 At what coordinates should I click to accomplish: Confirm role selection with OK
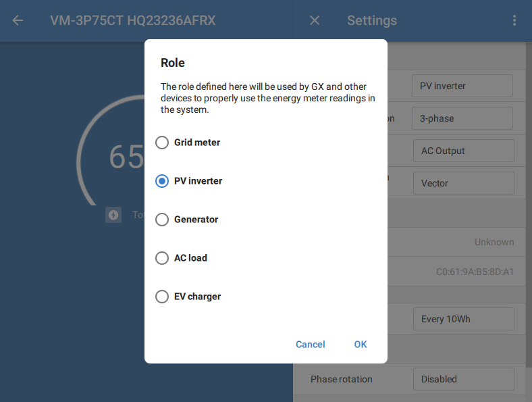[361, 345]
